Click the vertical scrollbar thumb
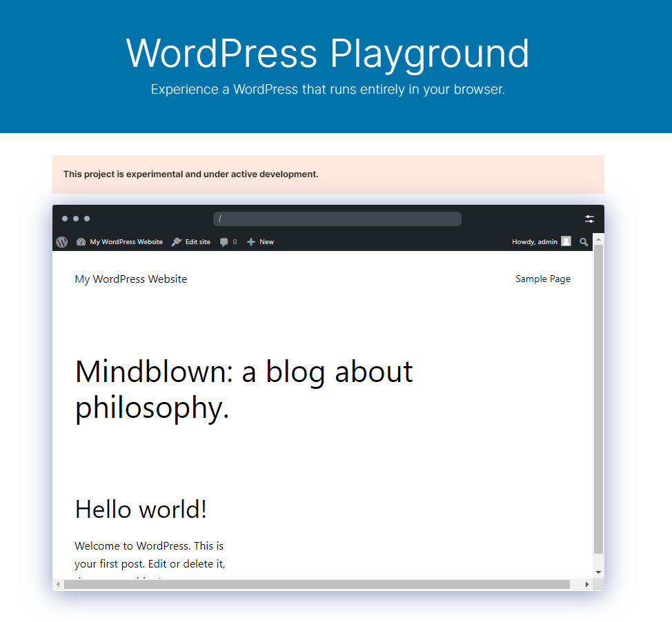 pyautogui.click(x=598, y=399)
